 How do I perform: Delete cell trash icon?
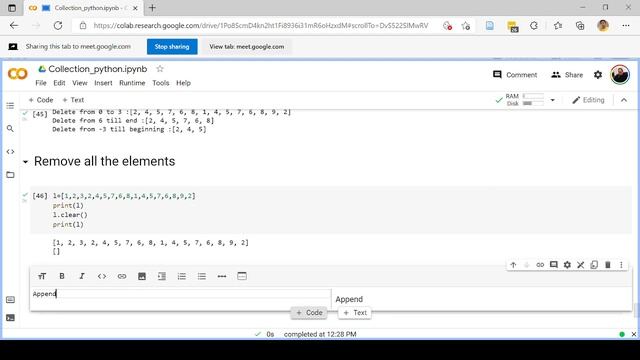tap(608, 265)
